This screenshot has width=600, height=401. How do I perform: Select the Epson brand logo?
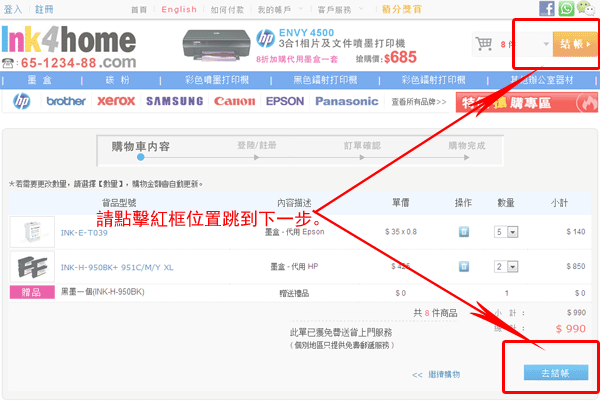285,101
